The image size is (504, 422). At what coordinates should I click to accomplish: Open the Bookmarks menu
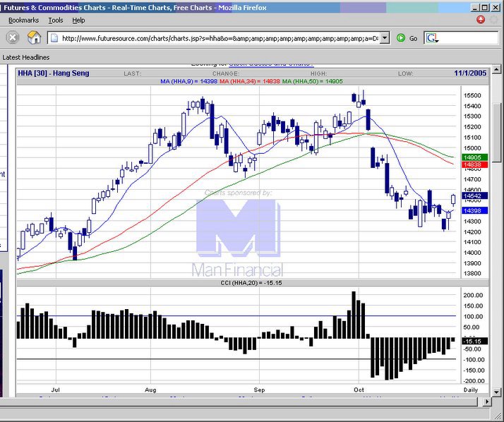point(23,20)
